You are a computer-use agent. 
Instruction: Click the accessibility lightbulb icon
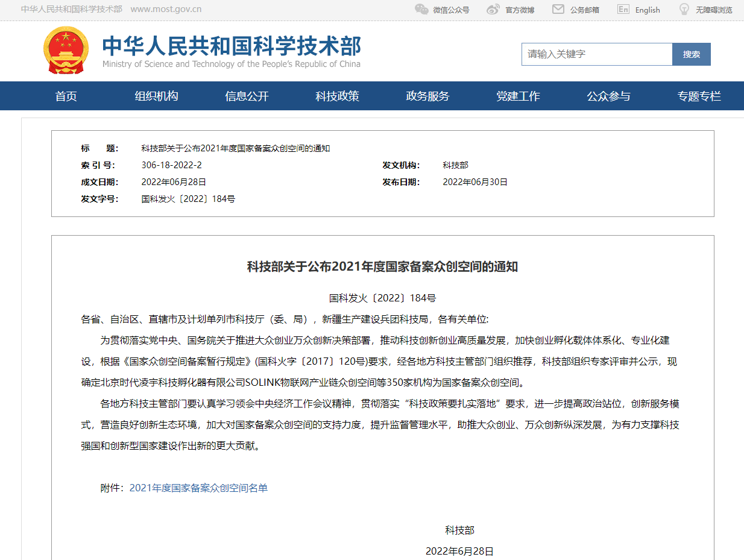pos(684,10)
